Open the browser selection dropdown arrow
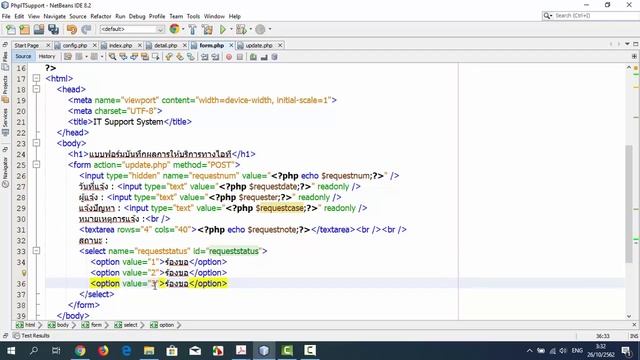 point(183,29)
